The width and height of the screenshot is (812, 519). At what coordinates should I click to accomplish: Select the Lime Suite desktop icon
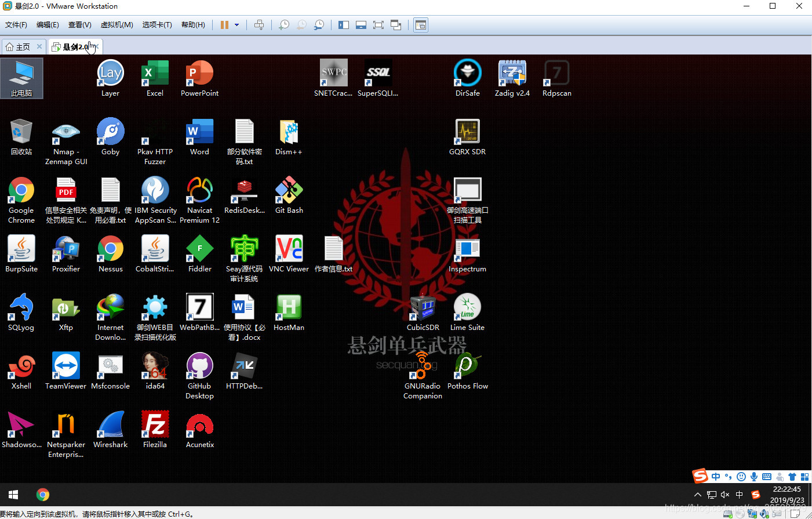coord(468,312)
